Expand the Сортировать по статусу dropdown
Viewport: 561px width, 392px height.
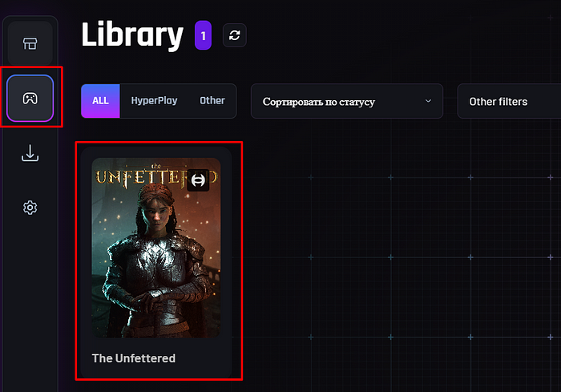point(347,101)
